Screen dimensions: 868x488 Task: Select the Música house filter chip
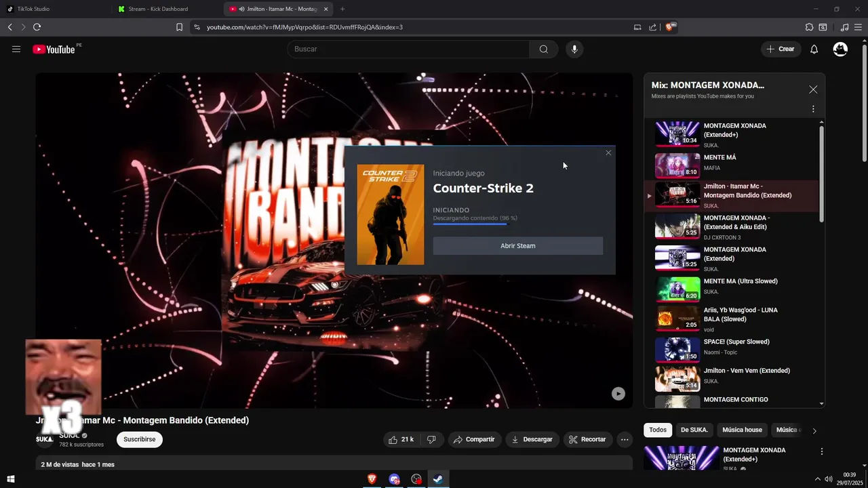[742, 430]
